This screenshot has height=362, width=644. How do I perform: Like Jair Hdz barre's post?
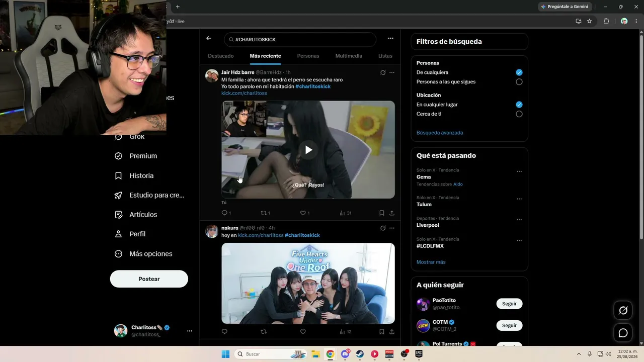[x=303, y=213]
